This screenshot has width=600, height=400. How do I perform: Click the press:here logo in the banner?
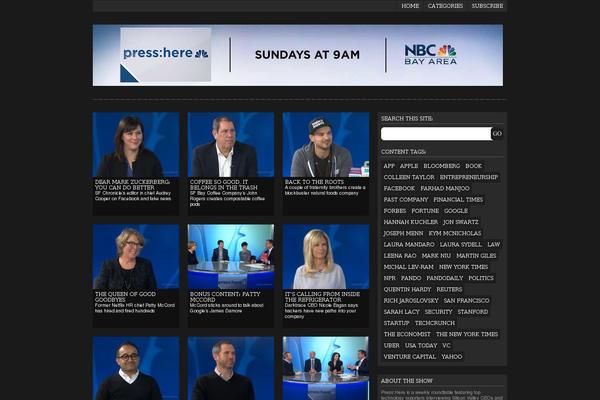[166, 54]
